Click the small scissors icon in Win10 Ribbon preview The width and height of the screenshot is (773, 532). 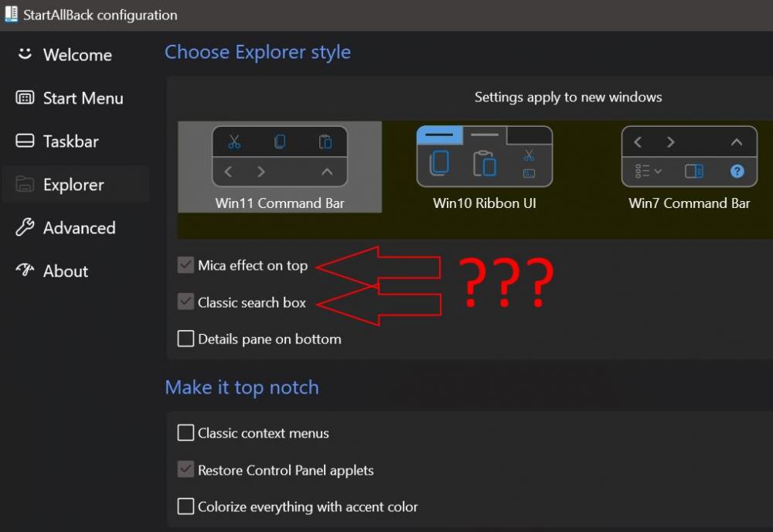point(529,155)
